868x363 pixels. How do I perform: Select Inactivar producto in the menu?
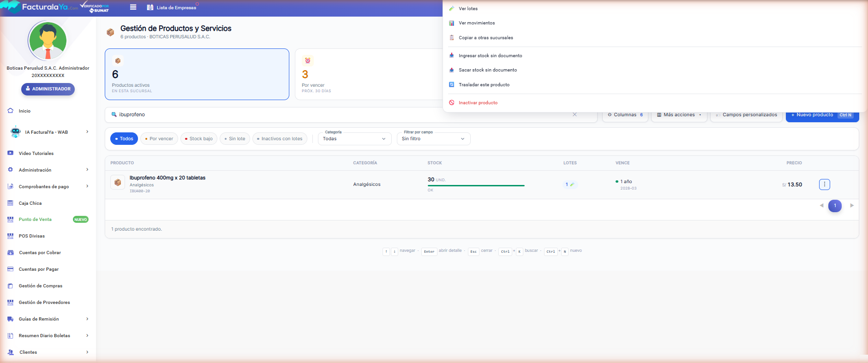click(x=478, y=103)
